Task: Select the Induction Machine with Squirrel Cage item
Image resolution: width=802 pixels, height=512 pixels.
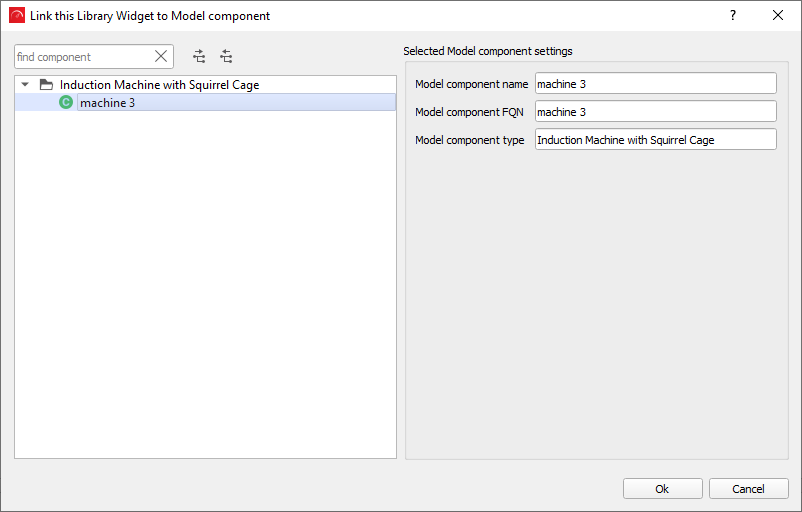Action: point(159,85)
